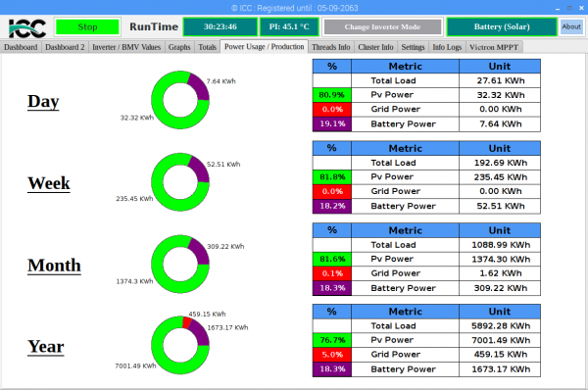Click the Day donut chart
This screenshot has width=588, height=390.
pos(180,100)
